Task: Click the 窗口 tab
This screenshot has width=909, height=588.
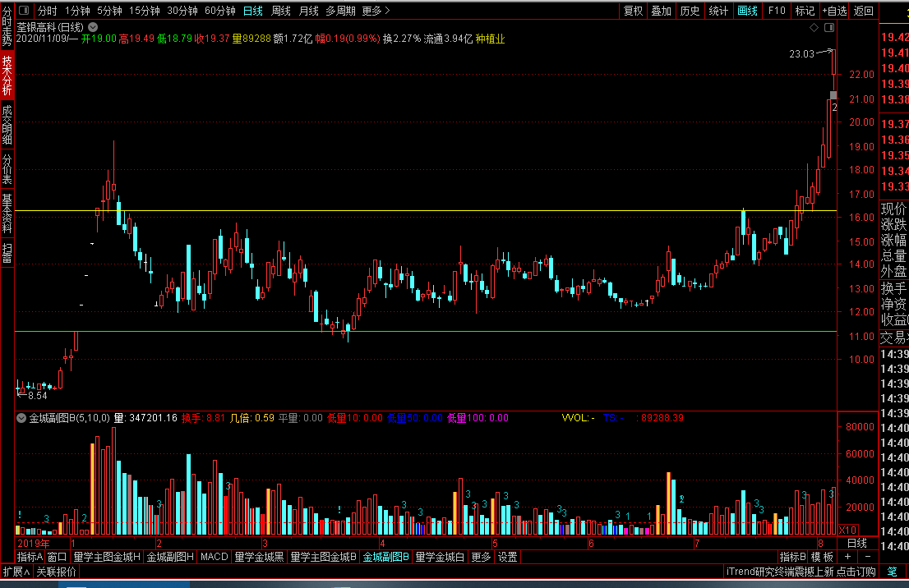Action: click(x=57, y=558)
